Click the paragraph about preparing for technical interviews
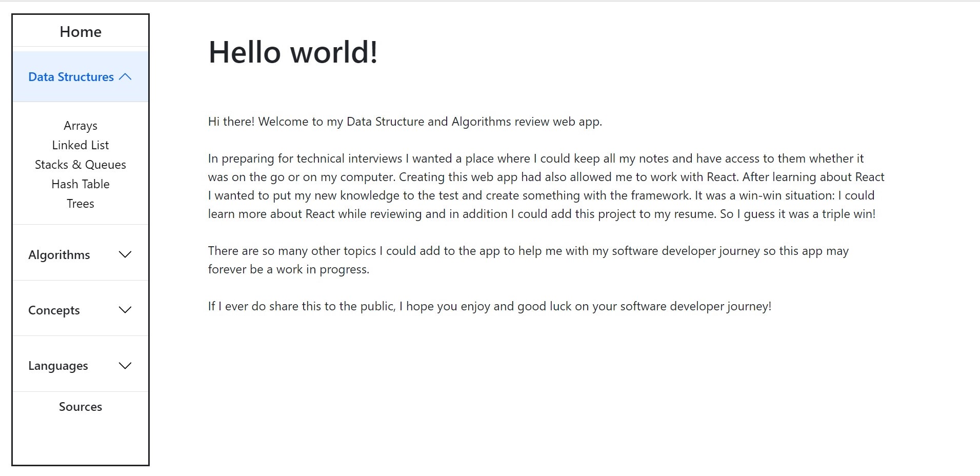 pyautogui.click(x=546, y=186)
